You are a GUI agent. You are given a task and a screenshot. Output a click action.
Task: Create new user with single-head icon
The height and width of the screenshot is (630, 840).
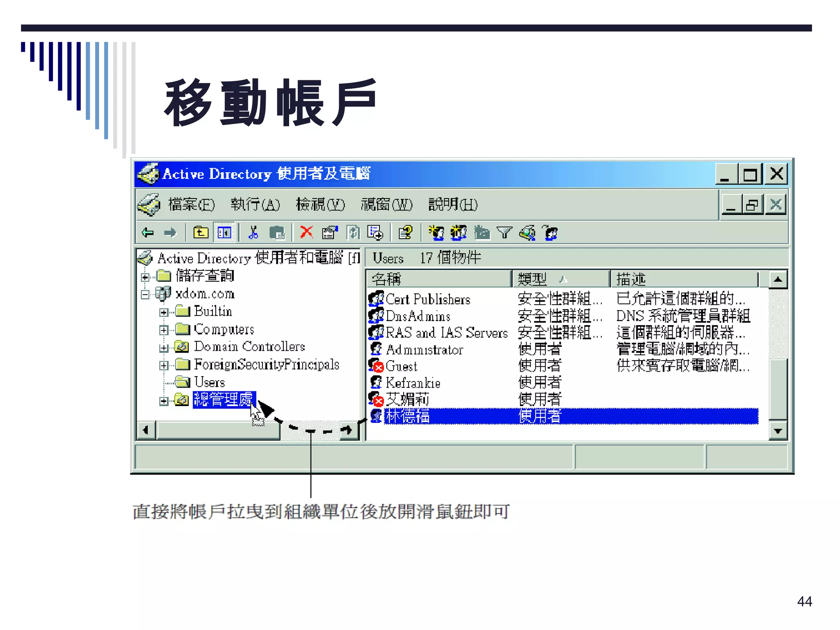point(436,233)
